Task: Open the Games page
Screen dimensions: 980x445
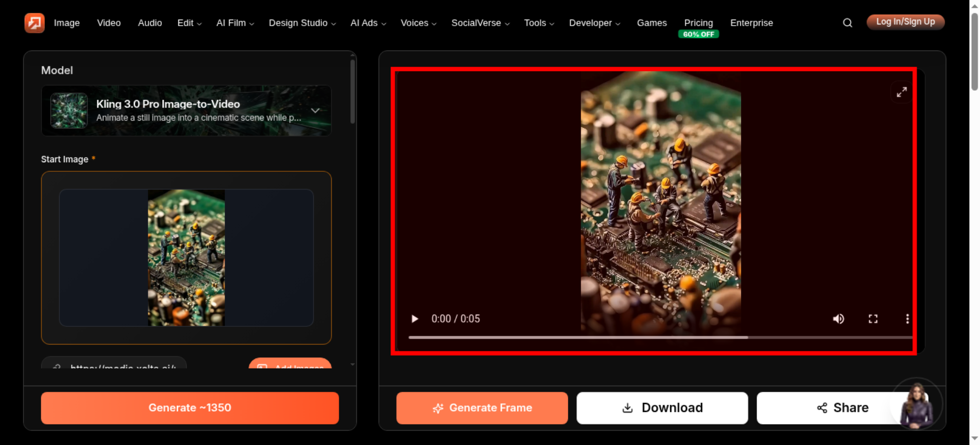Action: 652,23
